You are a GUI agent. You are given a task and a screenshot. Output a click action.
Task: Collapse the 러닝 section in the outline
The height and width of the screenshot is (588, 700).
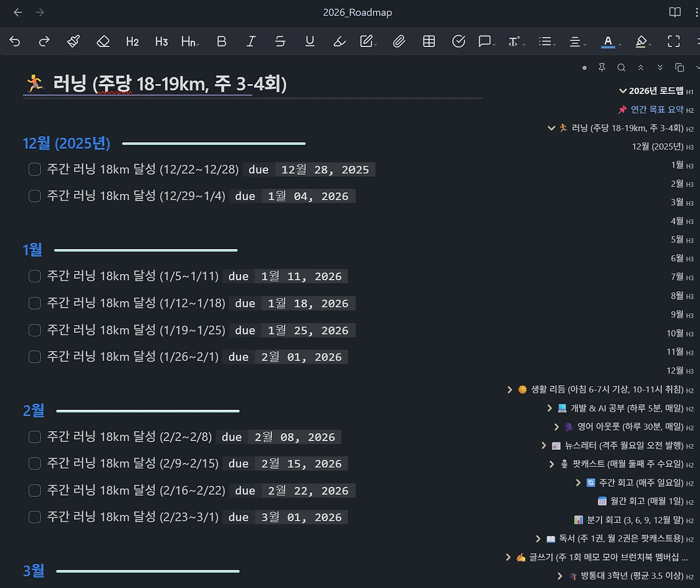click(551, 128)
